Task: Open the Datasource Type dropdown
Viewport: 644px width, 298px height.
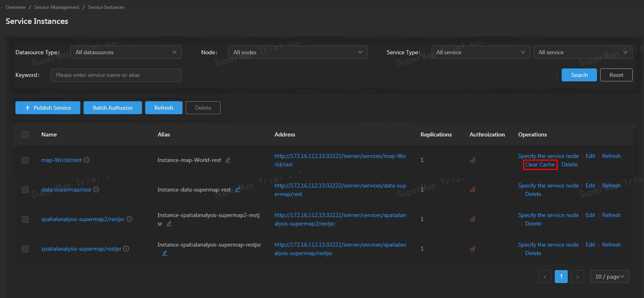Action: pos(126,52)
